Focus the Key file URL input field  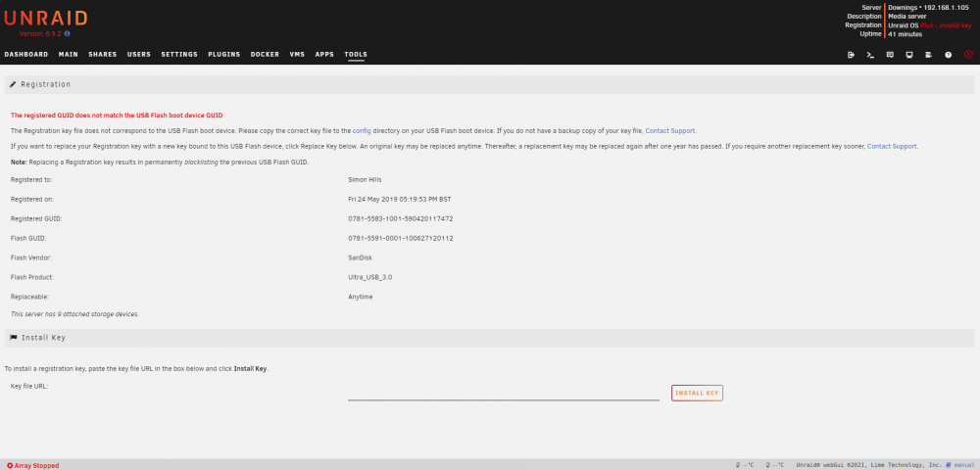coord(504,394)
